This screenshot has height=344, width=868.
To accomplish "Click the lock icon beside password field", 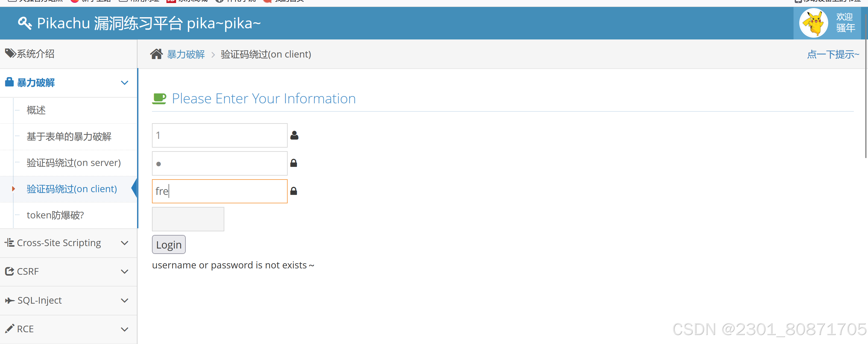I will [293, 163].
